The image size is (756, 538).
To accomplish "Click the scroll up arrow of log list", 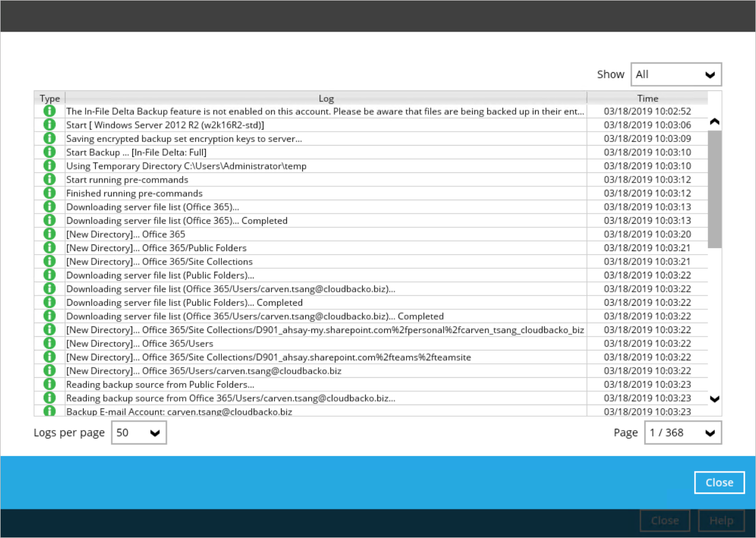I will (x=714, y=122).
